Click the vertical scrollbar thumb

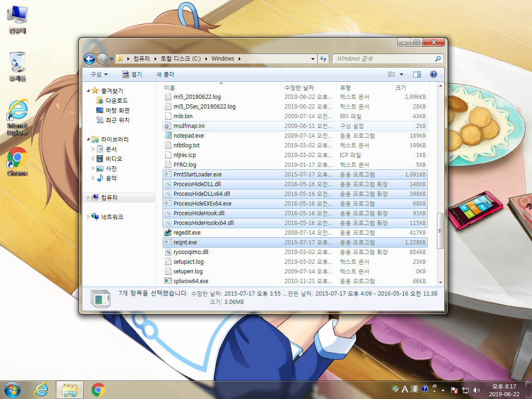tap(441, 231)
